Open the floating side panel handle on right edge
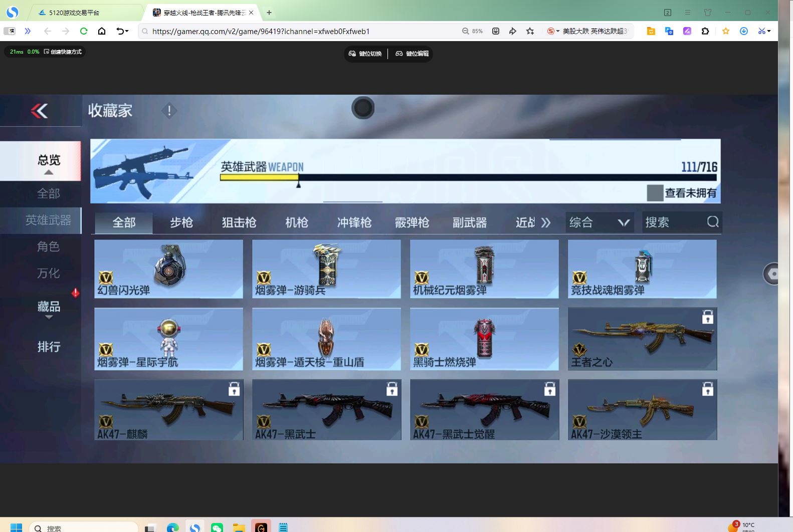The height and width of the screenshot is (532, 793). pos(771,274)
